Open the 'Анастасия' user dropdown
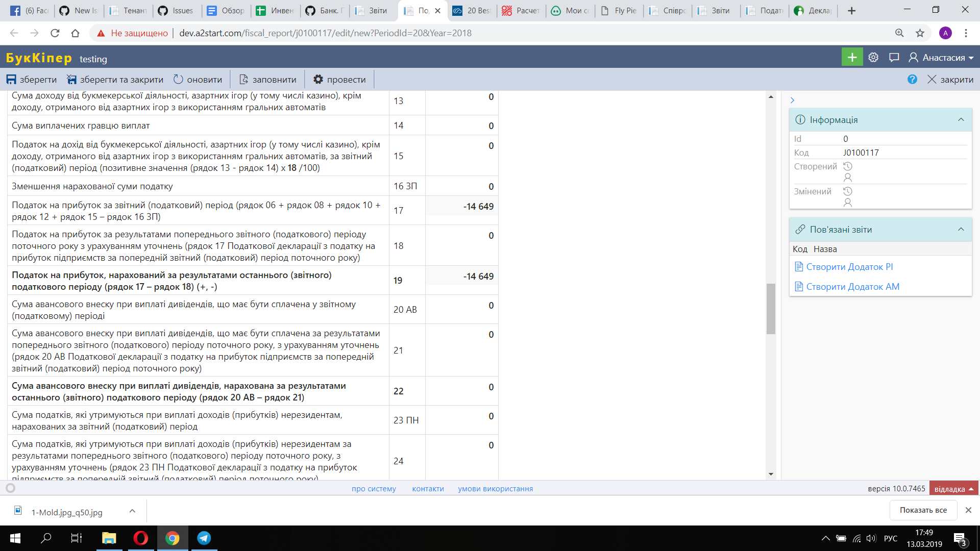 (941, 58)
